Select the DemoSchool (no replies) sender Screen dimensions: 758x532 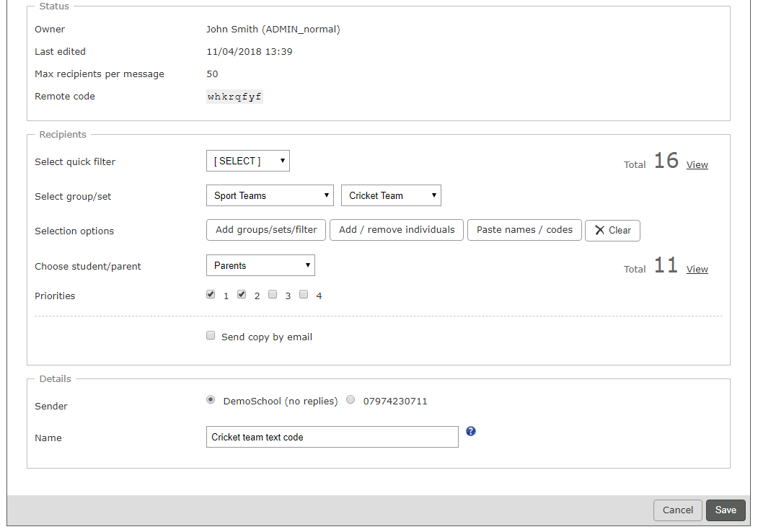(210, 399)
